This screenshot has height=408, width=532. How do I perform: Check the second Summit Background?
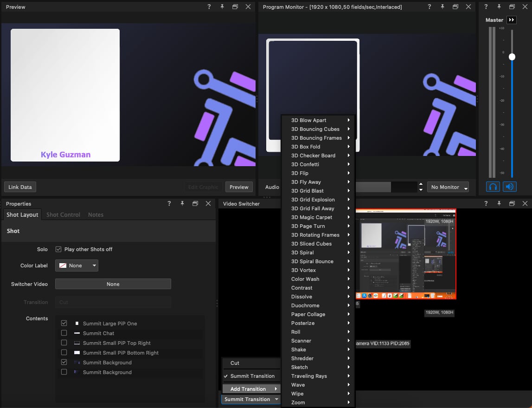[x=64, y=372]
